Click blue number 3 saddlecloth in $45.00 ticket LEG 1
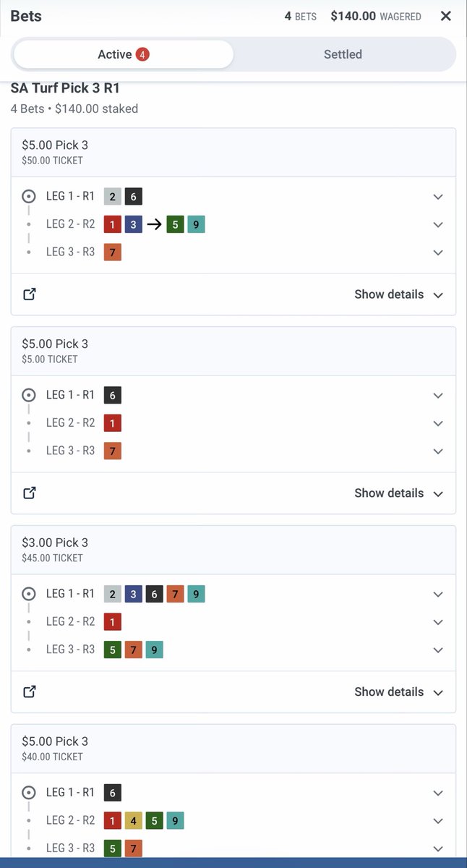 (133, 594)
